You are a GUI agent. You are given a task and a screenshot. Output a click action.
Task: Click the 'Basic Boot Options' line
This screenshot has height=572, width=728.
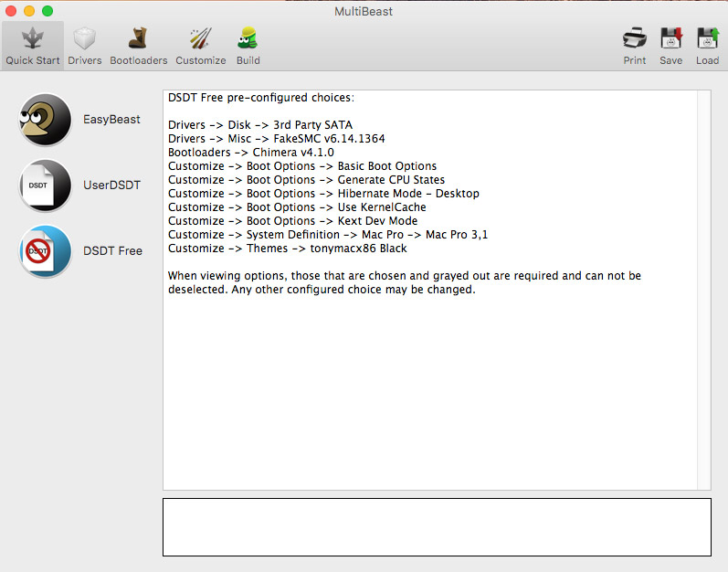(302, 166)
